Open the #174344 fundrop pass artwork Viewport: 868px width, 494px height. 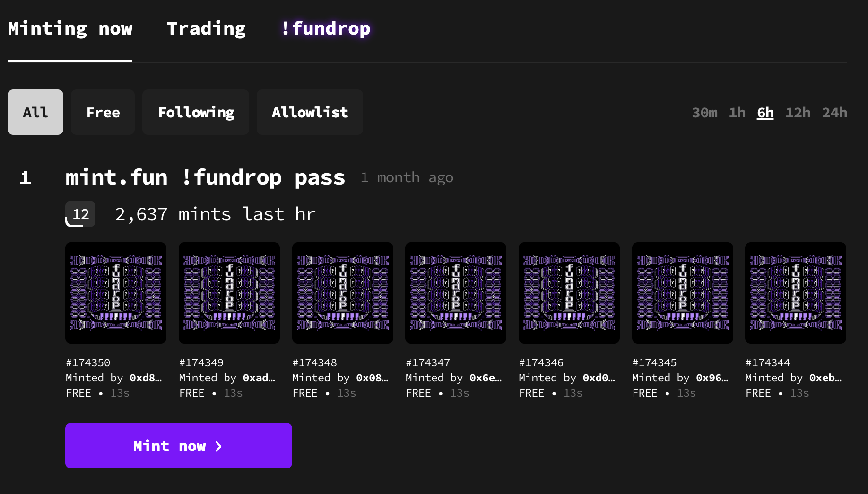[x=795, y=292]
